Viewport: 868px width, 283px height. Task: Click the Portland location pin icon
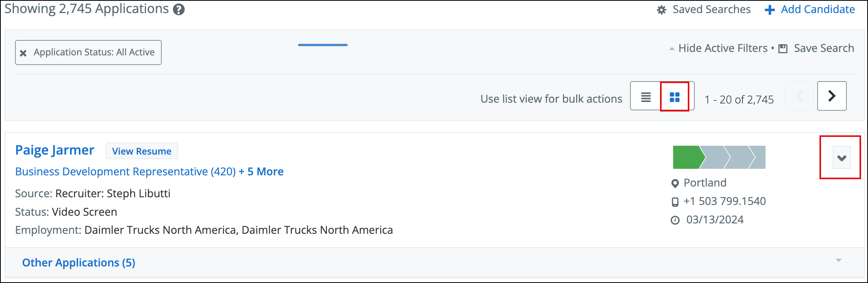(x=675, y=183)
